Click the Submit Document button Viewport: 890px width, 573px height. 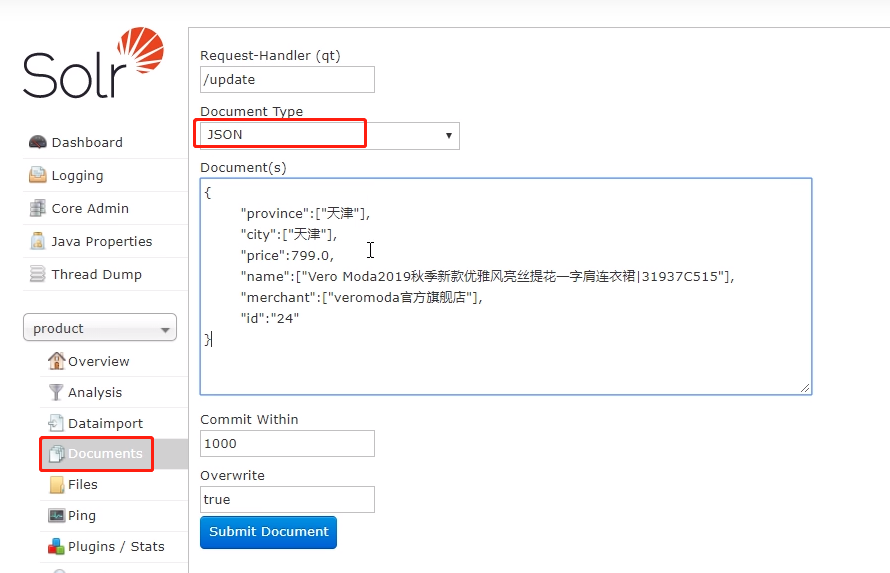point(268,532)
